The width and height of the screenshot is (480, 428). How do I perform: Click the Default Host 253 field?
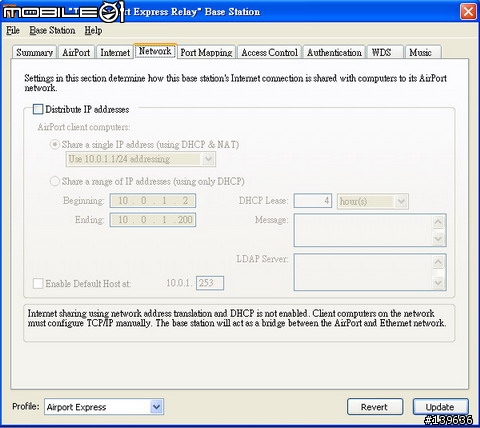click(210, 283)
